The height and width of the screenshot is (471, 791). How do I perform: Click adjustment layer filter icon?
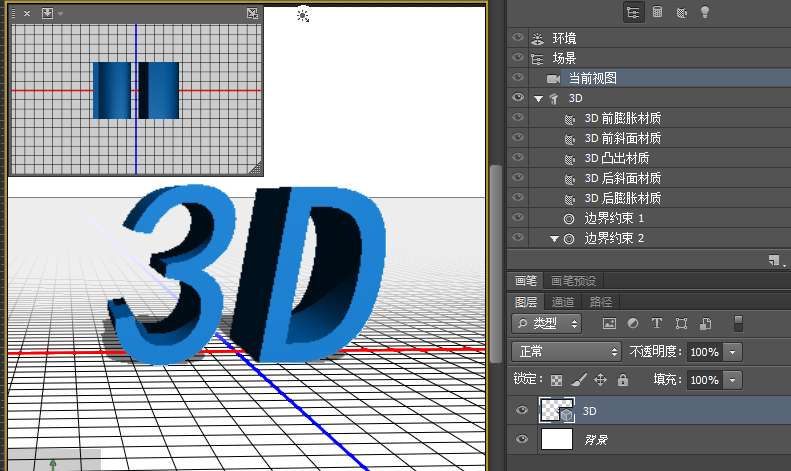pyautogui.click(x=633, y=324)
